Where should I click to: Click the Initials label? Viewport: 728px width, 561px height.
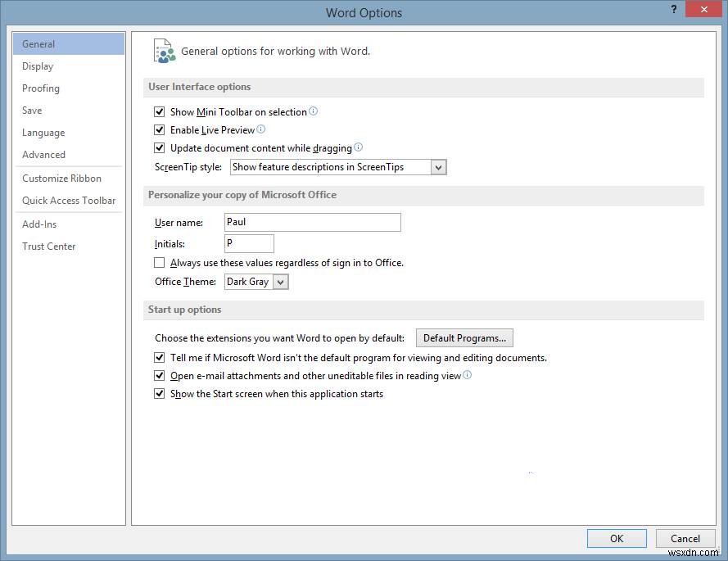pyautogui.click(x=170, y=244)
